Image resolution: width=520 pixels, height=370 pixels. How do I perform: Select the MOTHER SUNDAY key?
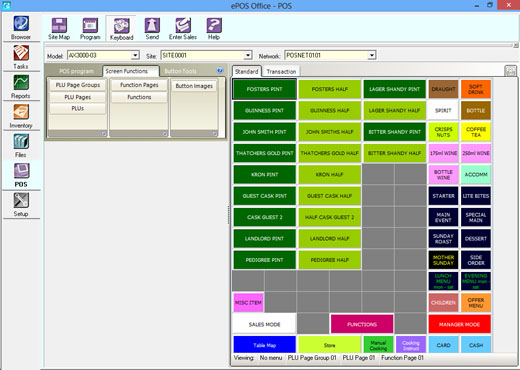(x=443, y=260)
